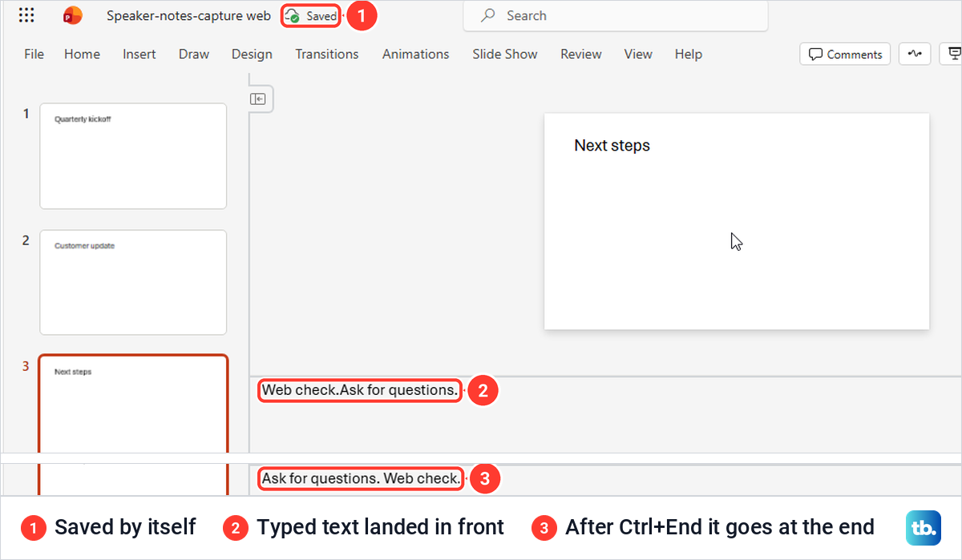Switch to the Home tab
962x560 pixels.
tap(82, 54)
